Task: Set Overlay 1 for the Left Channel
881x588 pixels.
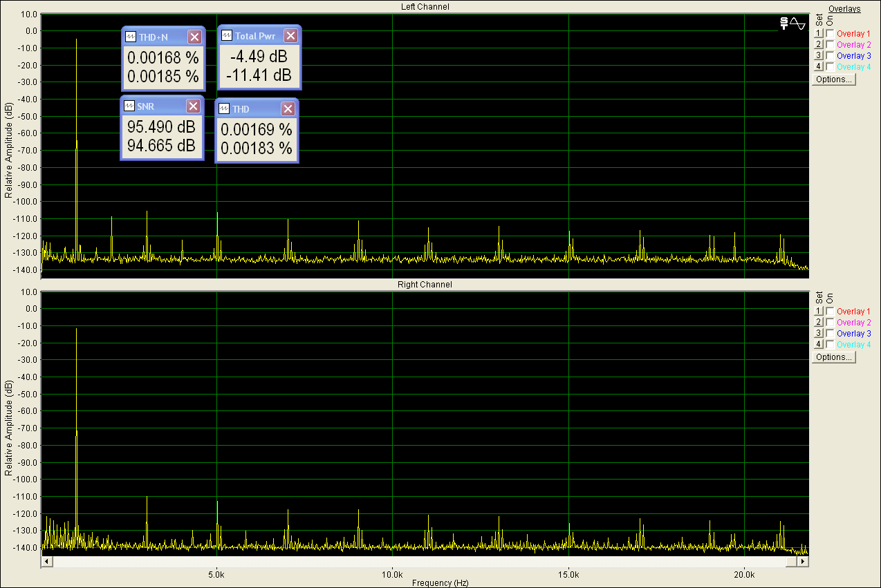Action: [x=818, y=33]
